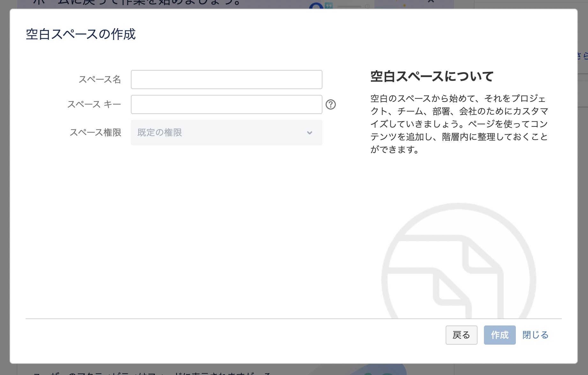This screenshot has height=375, width=588.
Task: Close the dialog using the 閉じる link
Action: tap(535, 335)
